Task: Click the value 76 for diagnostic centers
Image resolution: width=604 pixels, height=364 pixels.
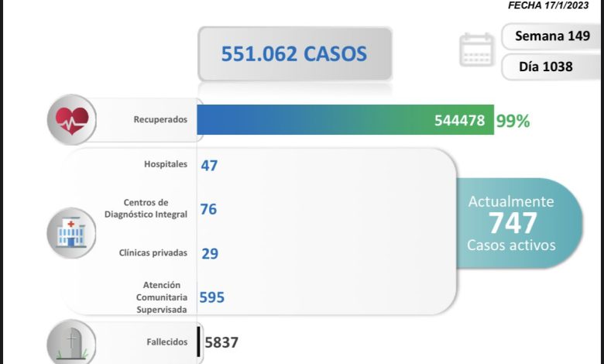Action: (208, 209)
